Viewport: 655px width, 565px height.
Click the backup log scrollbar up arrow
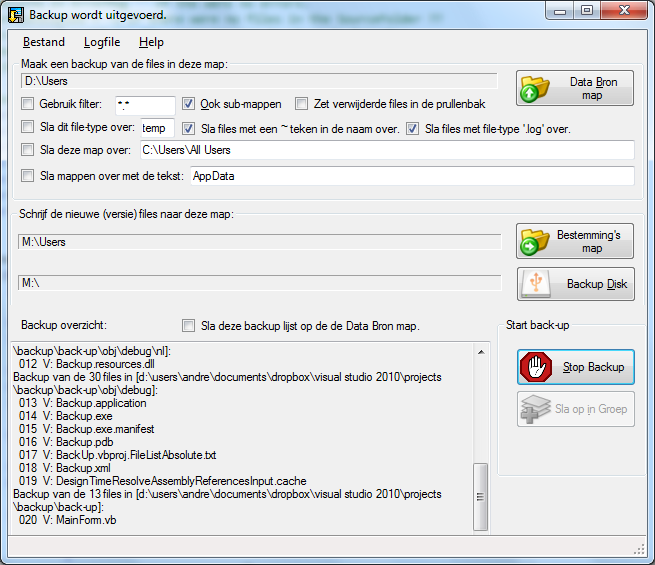pyautogui.click(x=482, y=351)
